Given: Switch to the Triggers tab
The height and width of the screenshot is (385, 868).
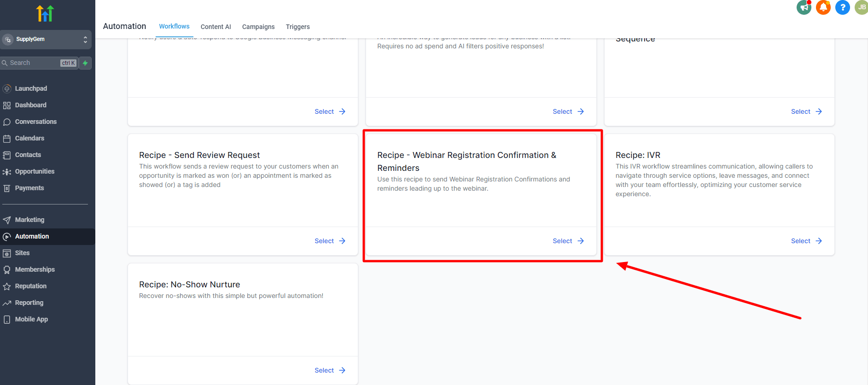Looking at the screenshot, I should click(x=298, y=27).
